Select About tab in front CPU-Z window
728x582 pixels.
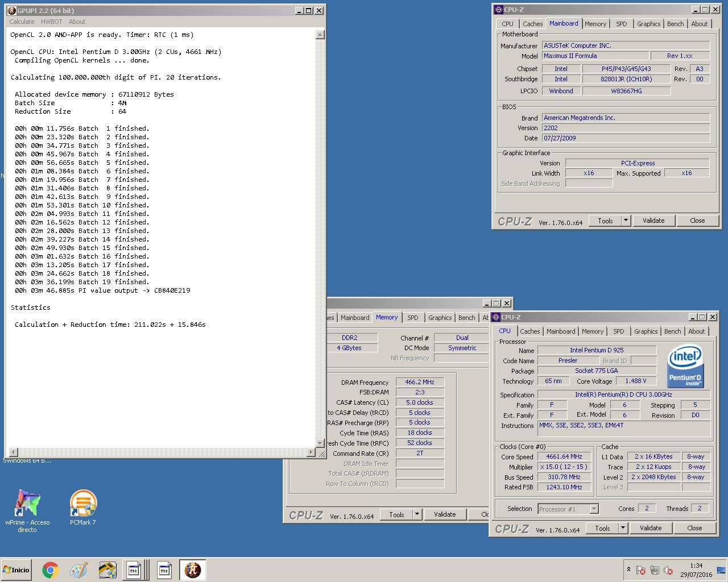pos(696,331)
